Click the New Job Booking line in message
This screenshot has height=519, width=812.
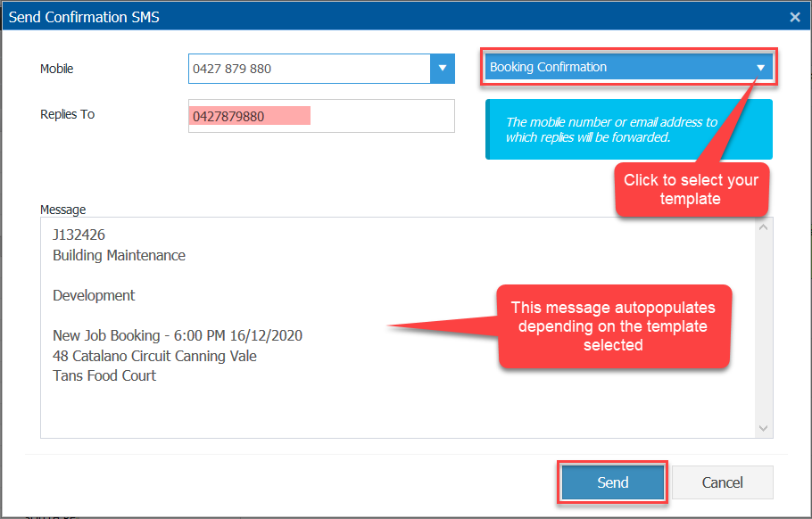[x=178, y=336]
